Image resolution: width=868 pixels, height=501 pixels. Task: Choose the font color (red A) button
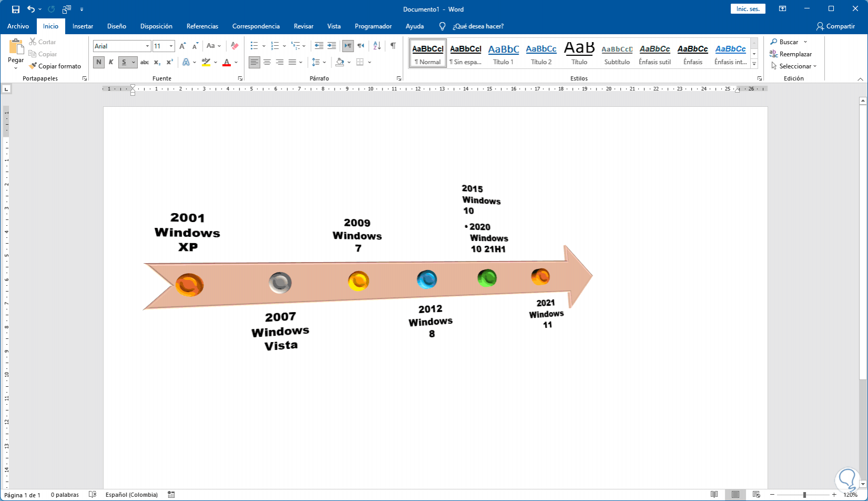coord(227,62)
